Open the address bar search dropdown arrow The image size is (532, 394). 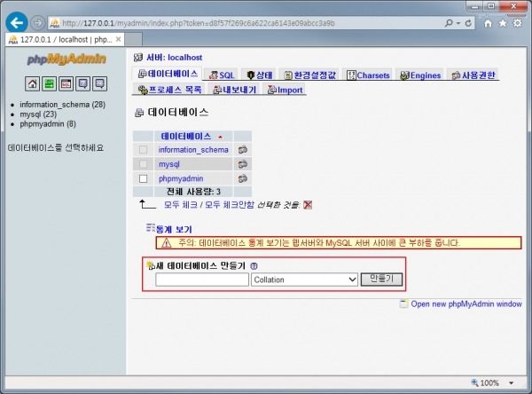coord(458,23)
